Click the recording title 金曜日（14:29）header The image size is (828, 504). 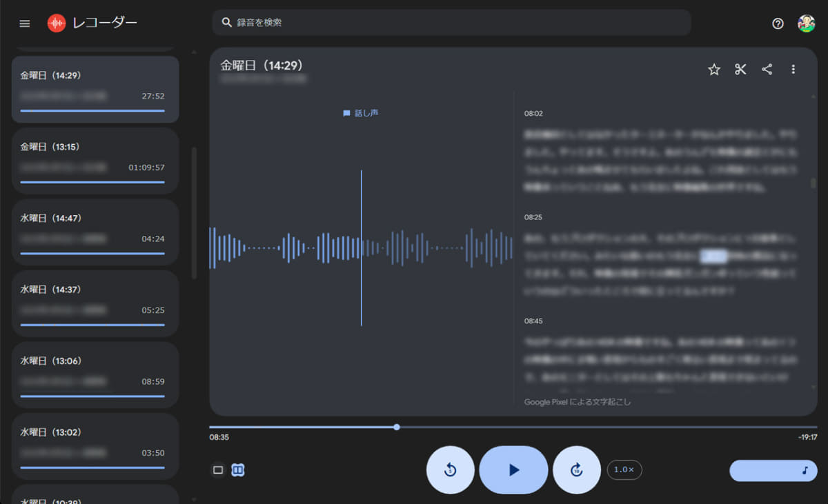(x=262, y=65)
